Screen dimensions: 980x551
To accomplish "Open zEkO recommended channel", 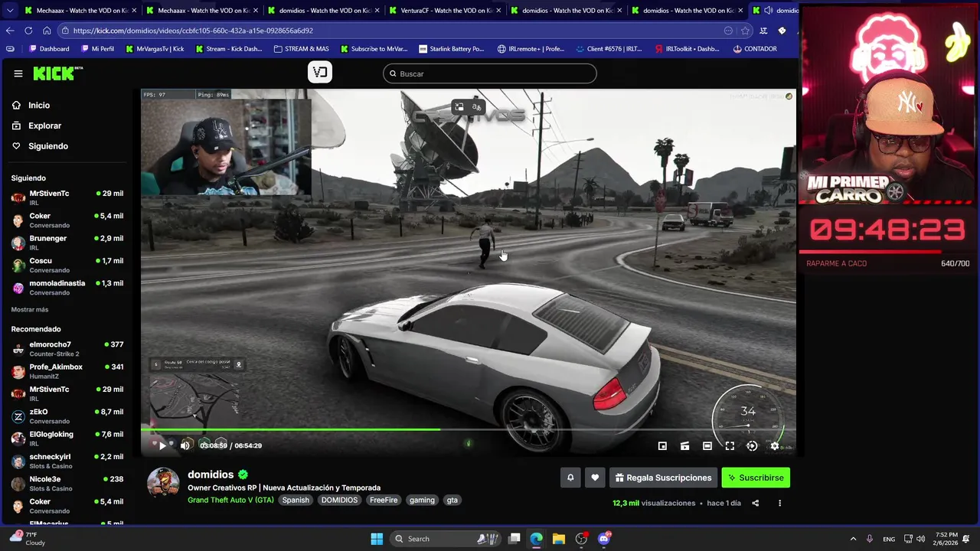I will pos(67,416).
